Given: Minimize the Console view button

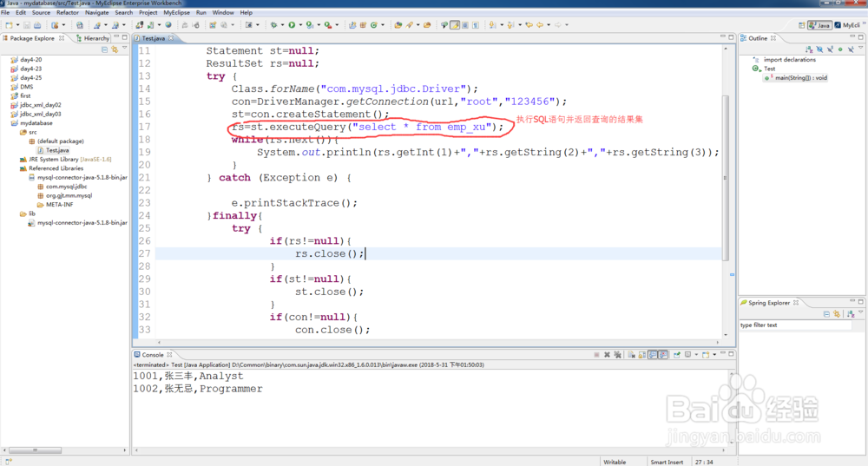Looking at the screenshot, I should (723, 354).
